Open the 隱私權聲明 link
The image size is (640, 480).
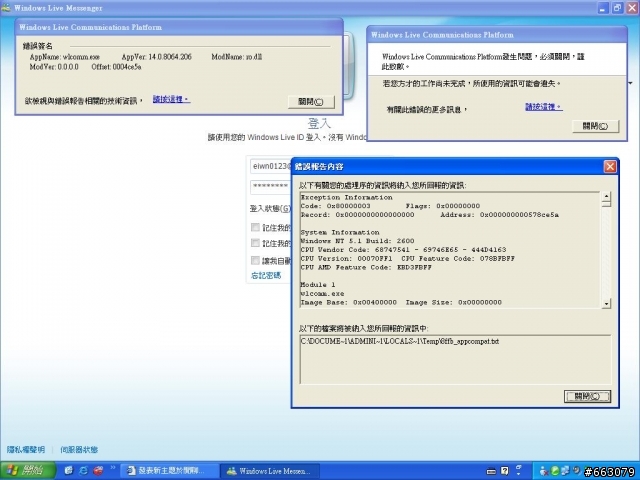pyautogui.click(x=26, y=450)
